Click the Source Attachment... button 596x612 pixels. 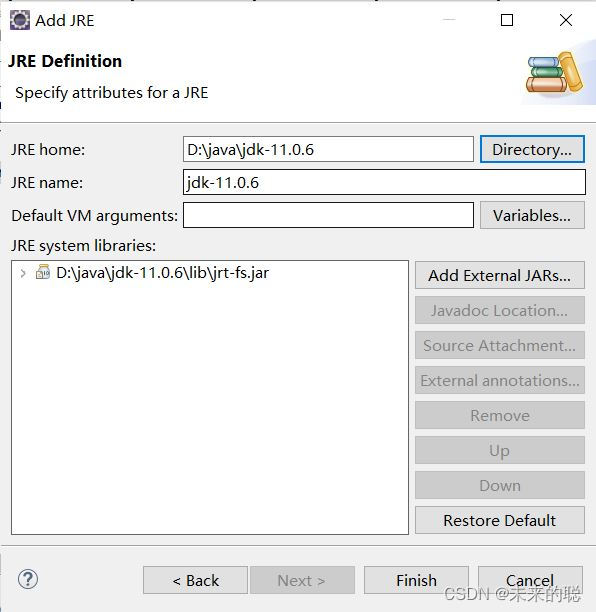click(500, 345)
